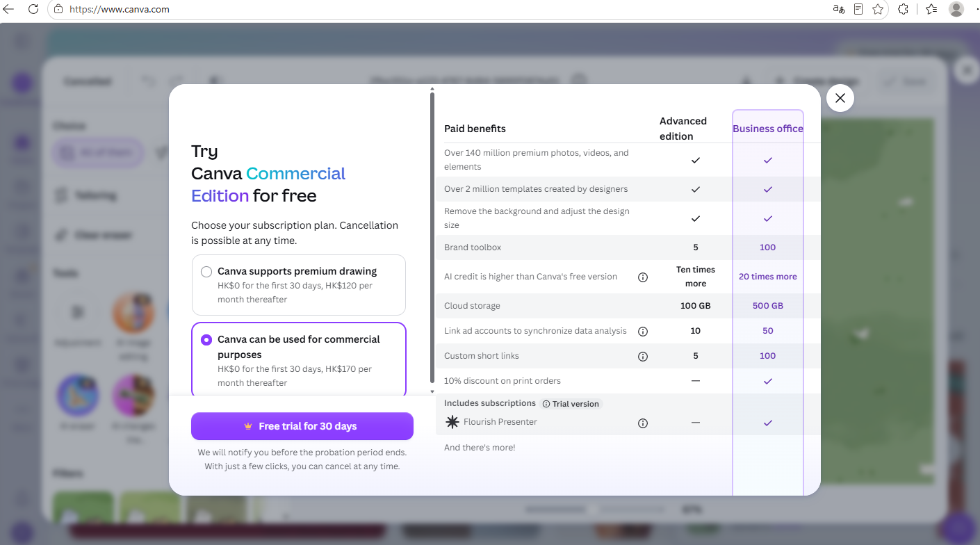Screen dimensions: 980x545
Task: Click the scroll-down arrow of plan list
Action: click(x=432, y=391)
